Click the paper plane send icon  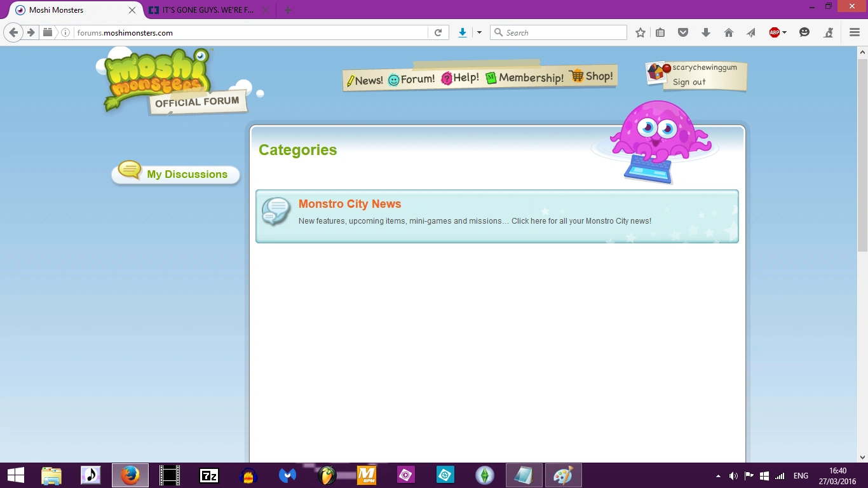tap(751, 32)
